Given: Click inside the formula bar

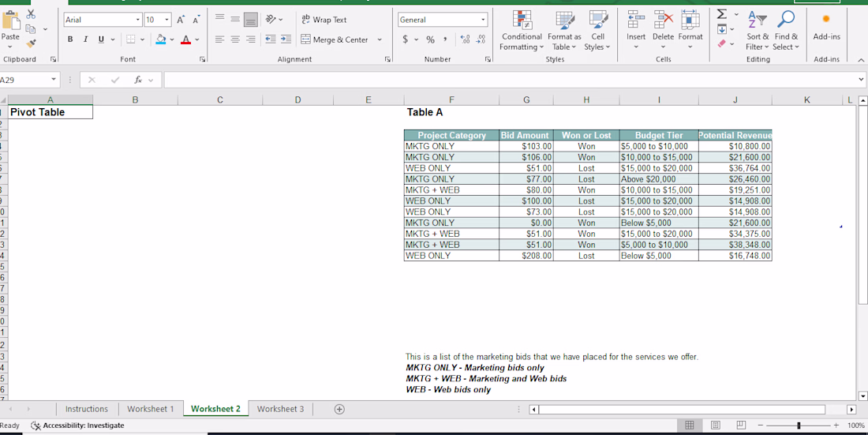Looking at the screenshot, I should [509, 80].
